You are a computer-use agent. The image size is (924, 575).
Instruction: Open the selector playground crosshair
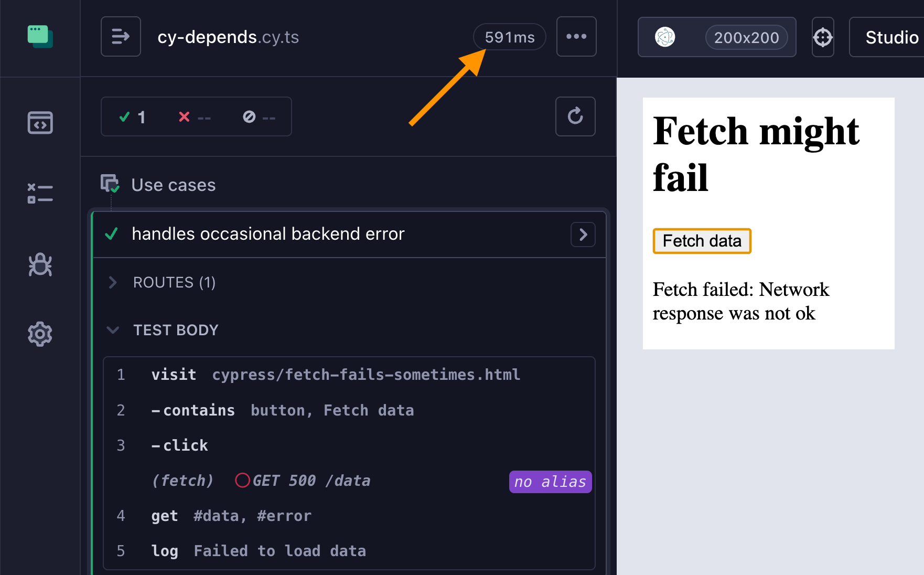823,37
